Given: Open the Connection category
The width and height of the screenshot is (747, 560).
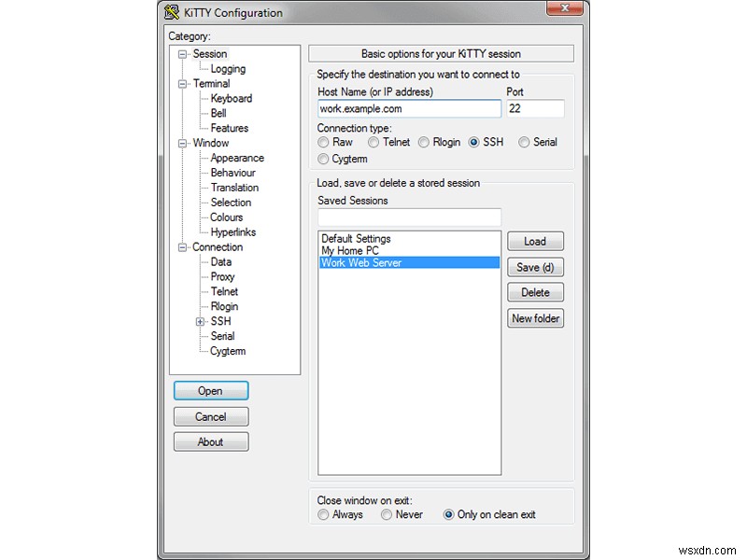Looking at the screenshot, I should [218, 247].
